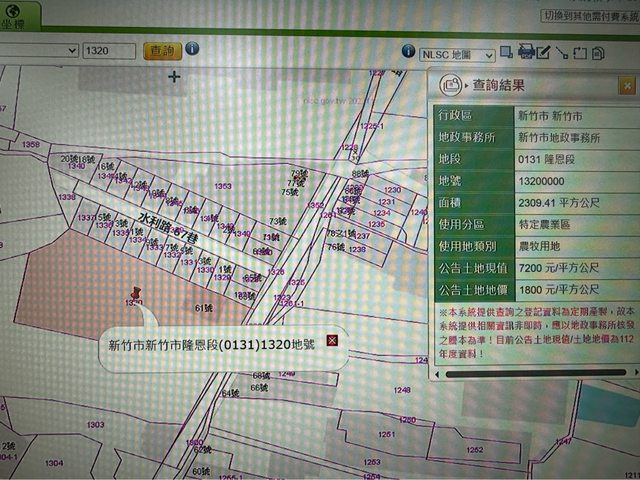The height and width of the screenshot is (480, 640).
Task: Open the NLSC 地圖 basemap dropdown
Action: point(456,54)
